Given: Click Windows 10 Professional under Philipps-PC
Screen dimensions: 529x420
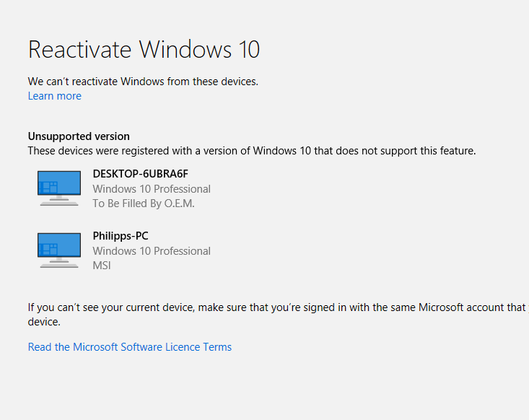Looking at the screenshot, I should tap(152, 251).
